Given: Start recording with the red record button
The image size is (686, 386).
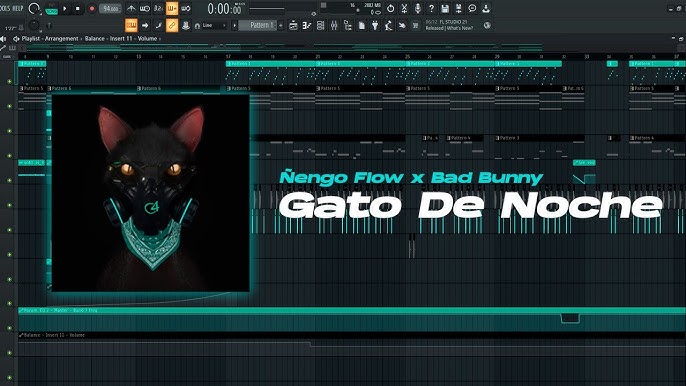Looking at the screenshot, I should [x=91, y=8].
